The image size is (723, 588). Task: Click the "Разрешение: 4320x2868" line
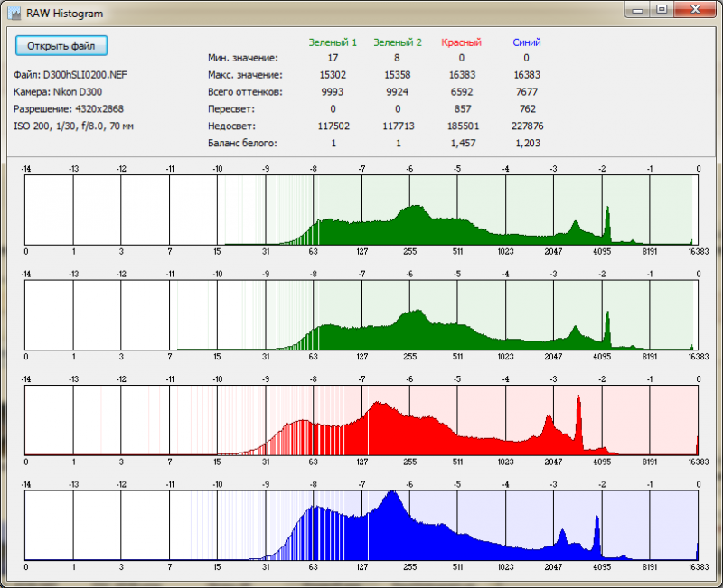(69, 108)
